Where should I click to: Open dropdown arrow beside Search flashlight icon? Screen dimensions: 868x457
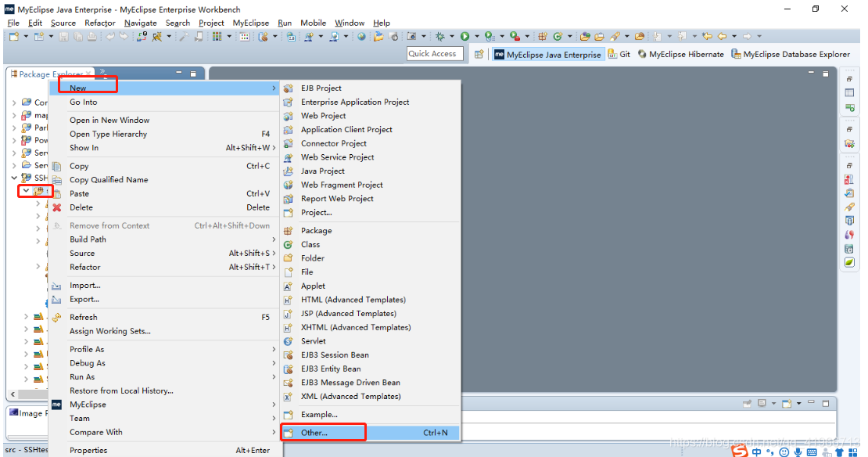pyautogui.click(x=626, y=37)
